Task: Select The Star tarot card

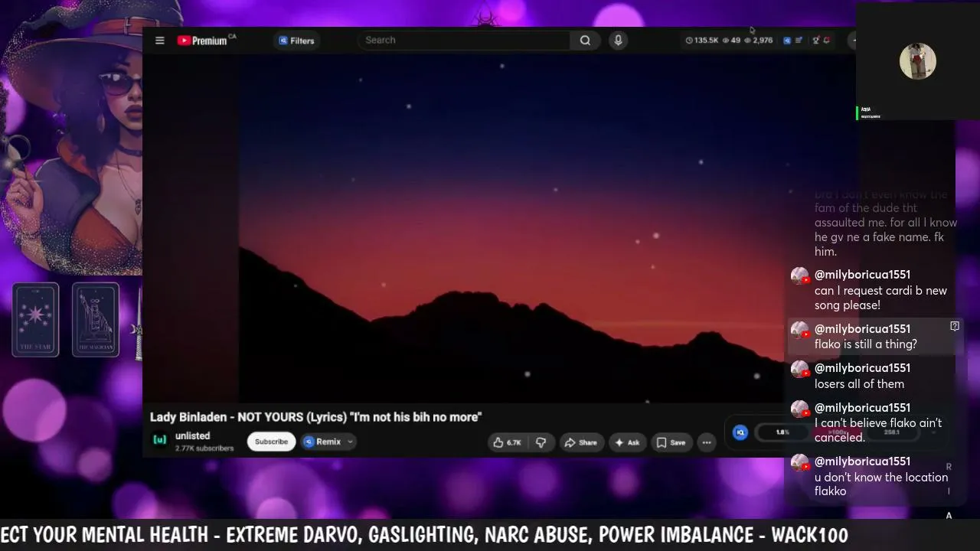Action: click(x=35, y=320)
